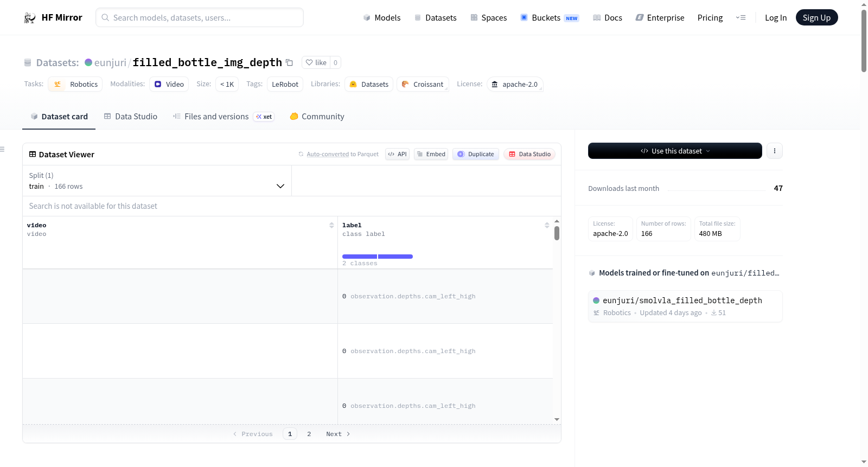Open Files and versions tab
The image size is (868, 467).
[223, 117]
